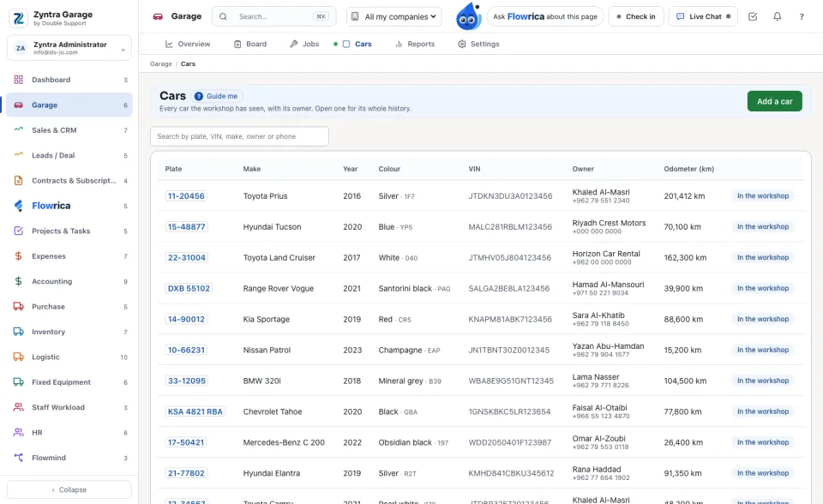Click the global Search box in header
The image size is (823, 504).
point(274,17)
